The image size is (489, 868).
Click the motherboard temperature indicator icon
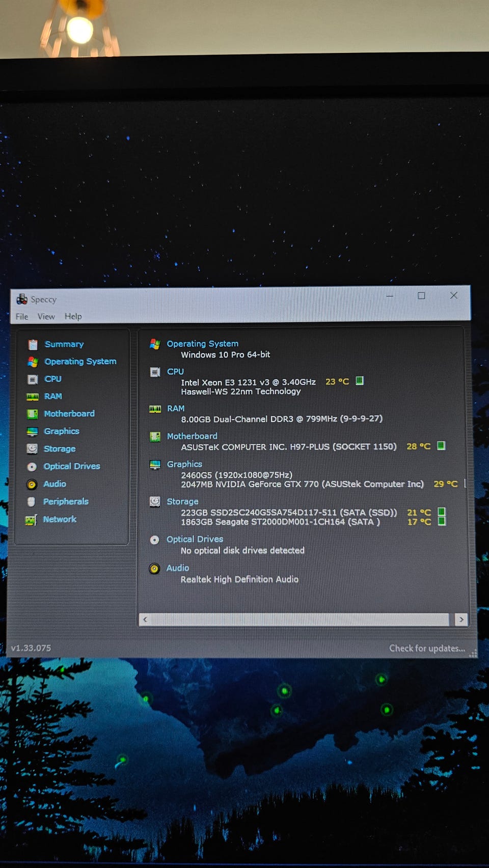[x=441, y=446]
